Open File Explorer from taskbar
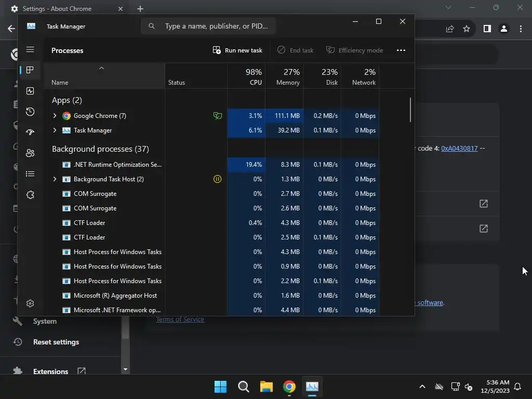This screenshot has height=399, width=532. tap(267, 387)
